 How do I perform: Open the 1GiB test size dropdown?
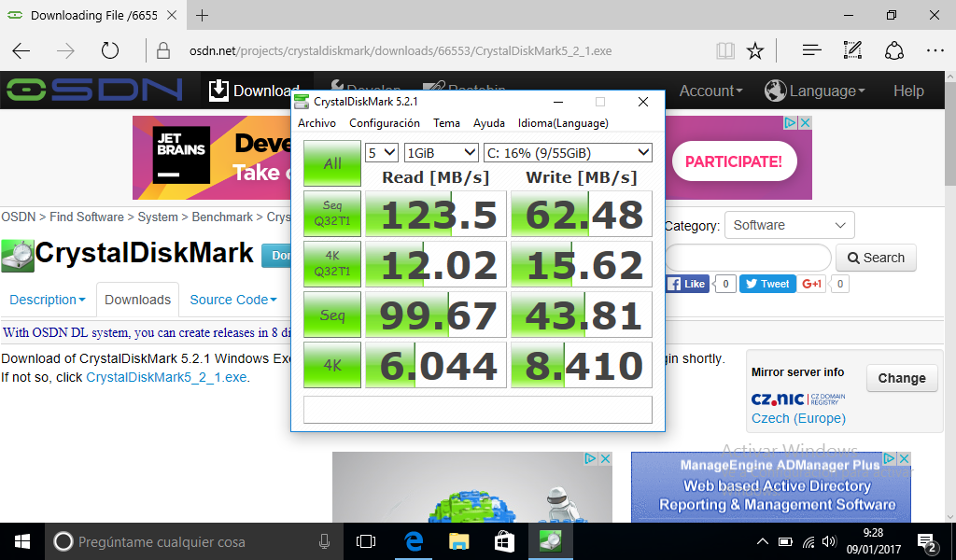coord(441,152)
